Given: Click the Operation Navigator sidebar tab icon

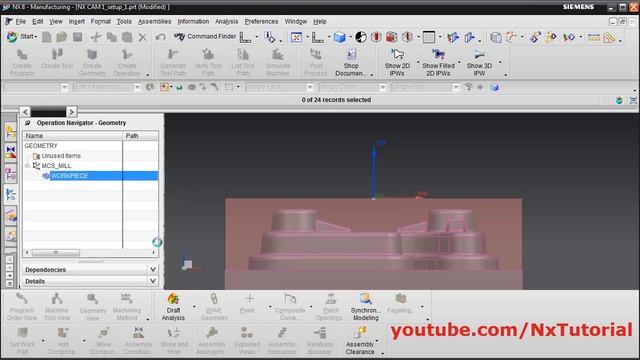Looking at the screenshot, I should [10, 195].
